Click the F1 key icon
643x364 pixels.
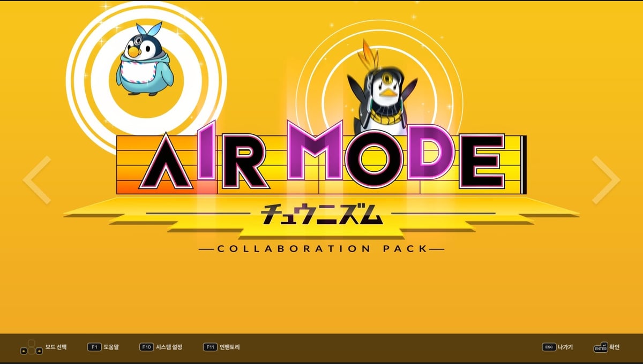coord(94,347)
